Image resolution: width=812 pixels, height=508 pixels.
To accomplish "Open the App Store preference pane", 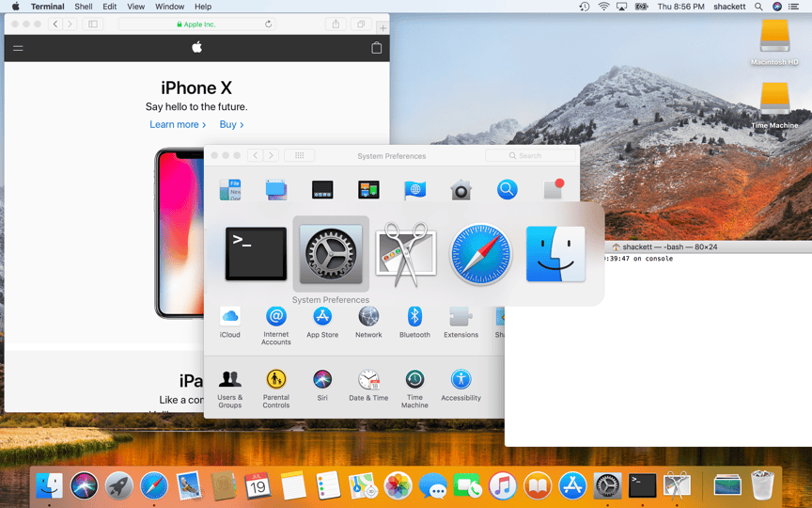I will [x=322, y=323].
